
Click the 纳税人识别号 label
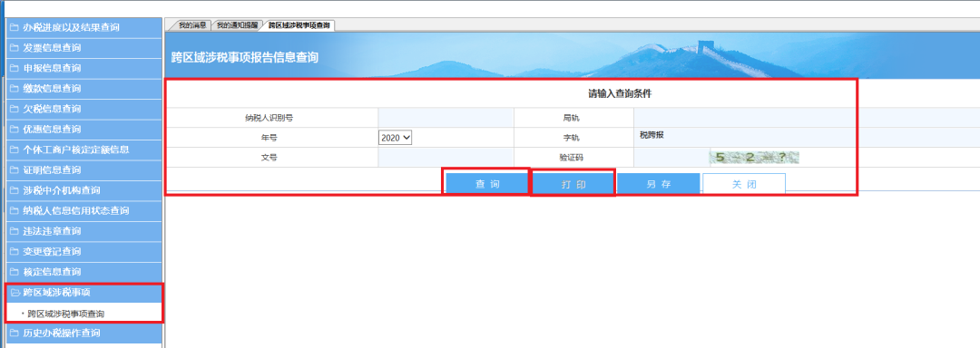(x=269, y=117)
